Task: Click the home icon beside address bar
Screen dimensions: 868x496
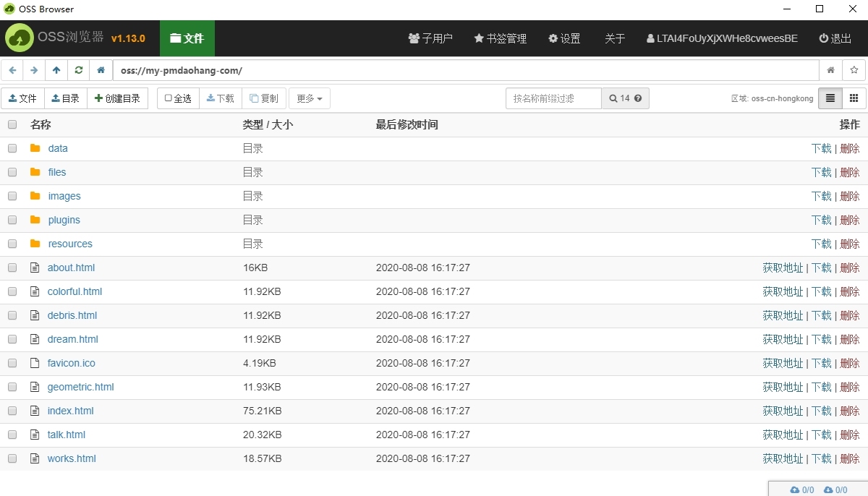Action: coord(101,70)
